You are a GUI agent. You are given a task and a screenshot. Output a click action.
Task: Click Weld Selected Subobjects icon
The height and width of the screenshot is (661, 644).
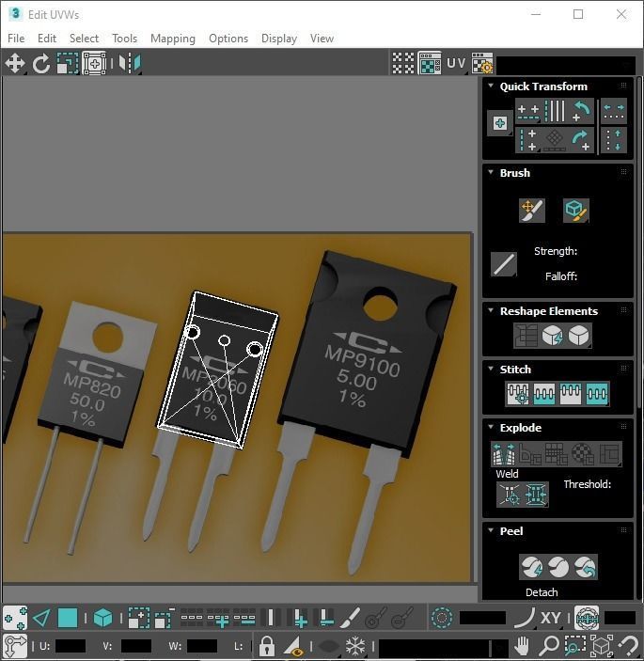tap(536, 494)
